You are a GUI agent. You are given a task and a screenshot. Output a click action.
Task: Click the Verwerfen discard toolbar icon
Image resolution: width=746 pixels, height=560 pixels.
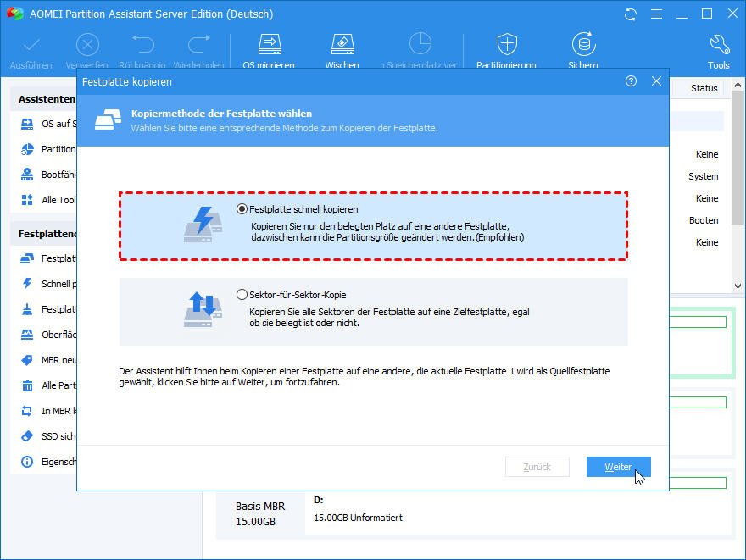pos(87,46)
